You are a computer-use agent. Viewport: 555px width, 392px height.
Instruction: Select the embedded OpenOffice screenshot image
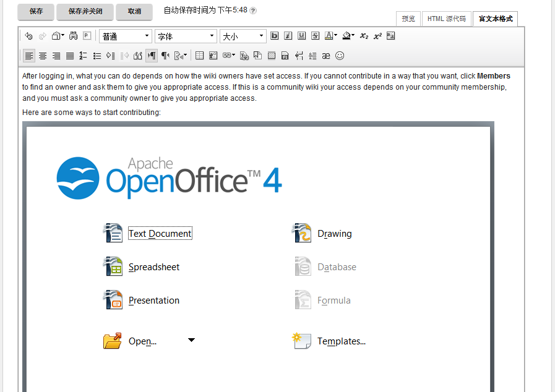[x=259, y=257]
